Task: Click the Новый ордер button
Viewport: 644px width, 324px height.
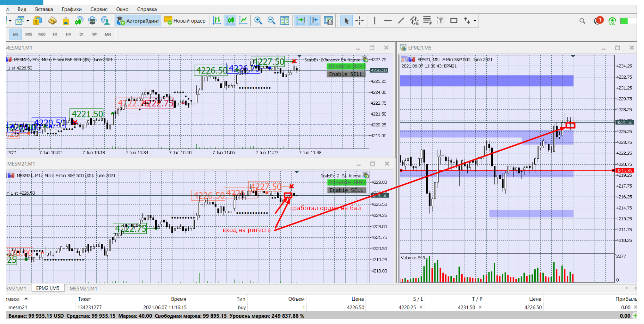Action: tap(185, 21)
